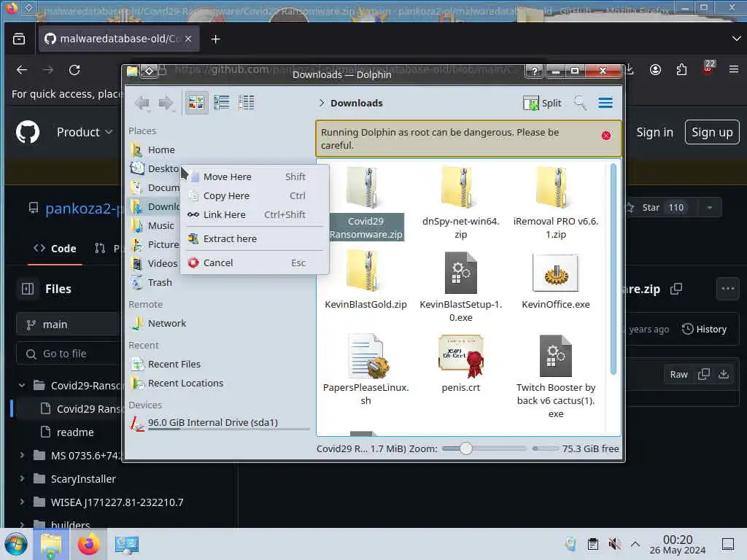Toggle muted volume tray icon

(614, 544)
